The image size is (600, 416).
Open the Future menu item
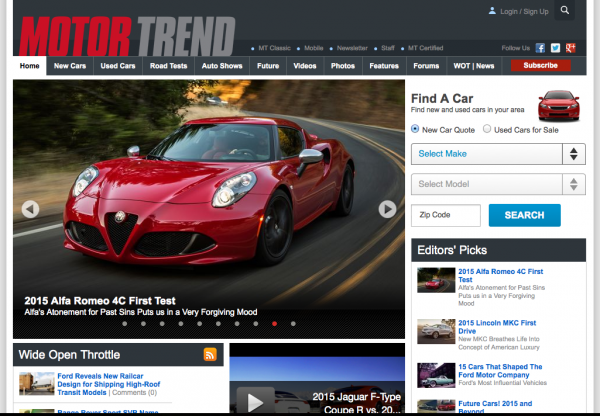[x=268, y=66]
